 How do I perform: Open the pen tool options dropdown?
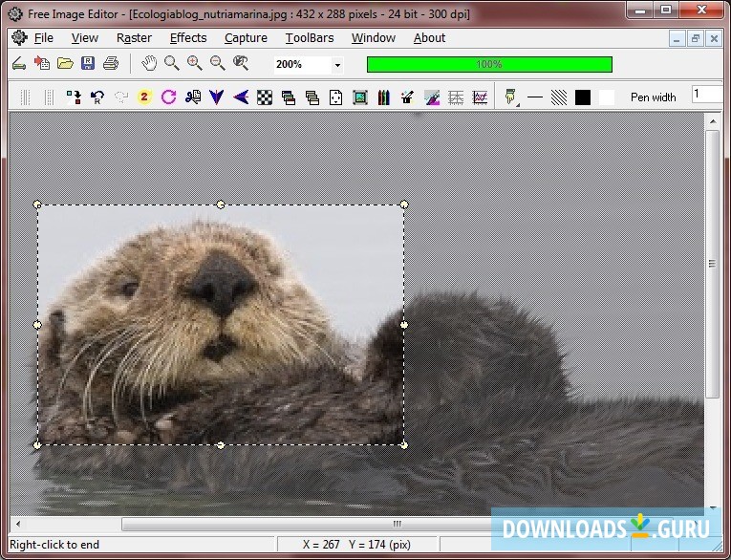coord(518,102)
